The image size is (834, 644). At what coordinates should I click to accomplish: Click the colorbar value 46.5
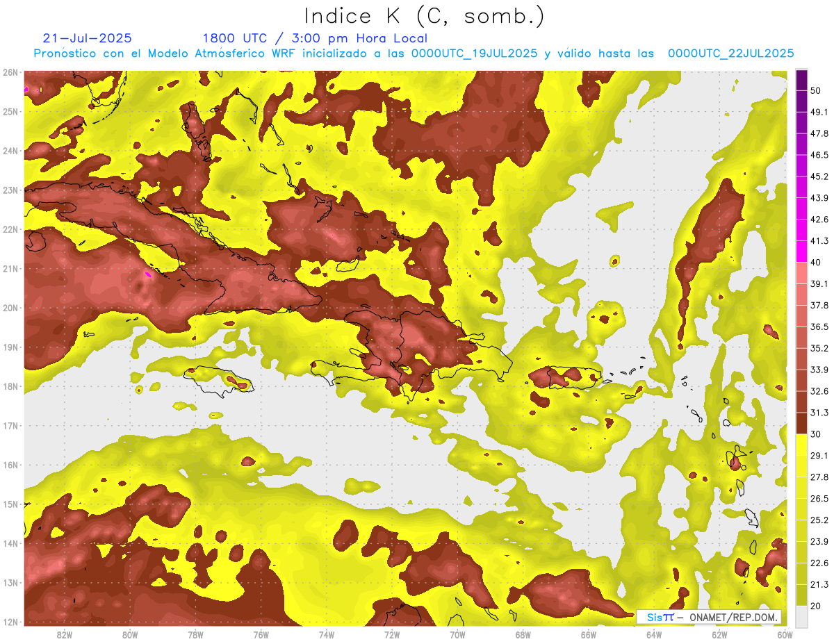point(820,155)
